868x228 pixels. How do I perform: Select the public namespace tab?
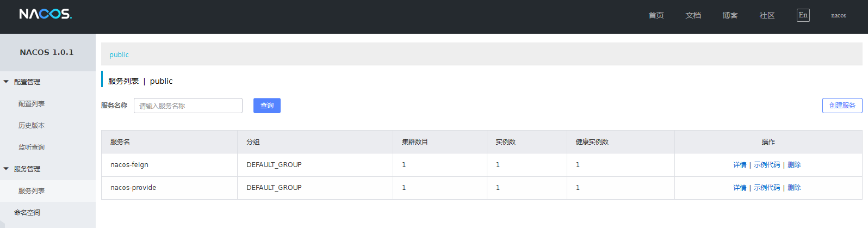[119, 55]
